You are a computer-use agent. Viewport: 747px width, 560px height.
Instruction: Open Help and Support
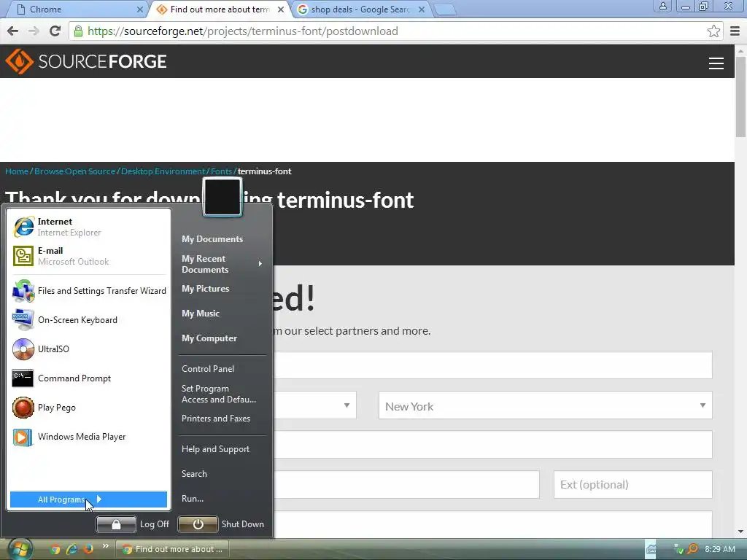click(x=215, y=449)
